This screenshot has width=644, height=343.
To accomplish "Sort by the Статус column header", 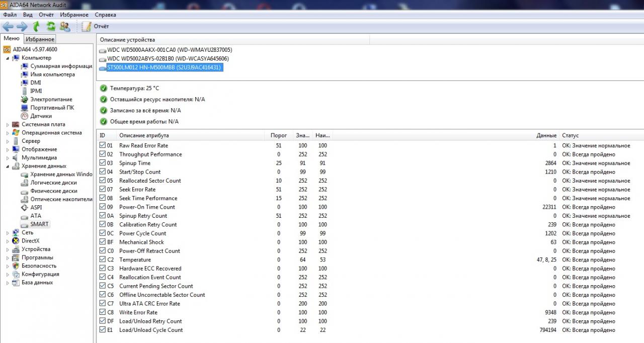I will 601,135.
